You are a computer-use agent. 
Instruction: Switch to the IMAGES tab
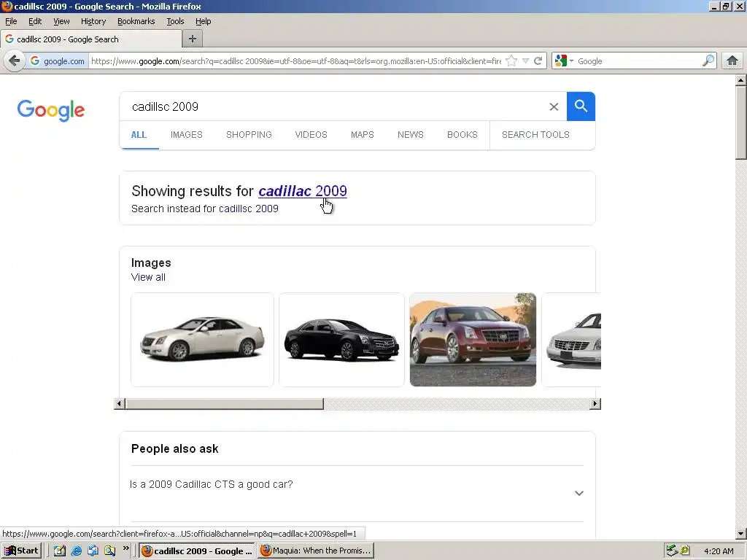pyautogui.click(x=187, y=135)
